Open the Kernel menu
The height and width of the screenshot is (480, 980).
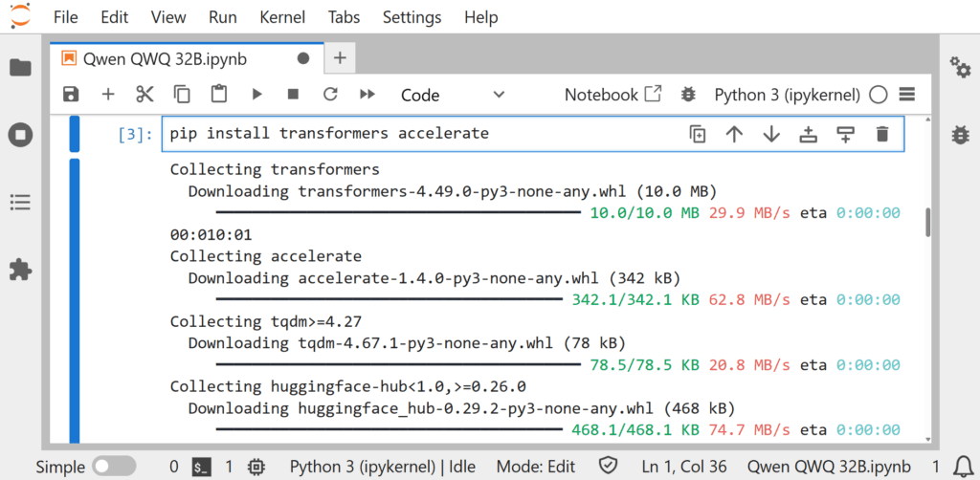(282, 17)
